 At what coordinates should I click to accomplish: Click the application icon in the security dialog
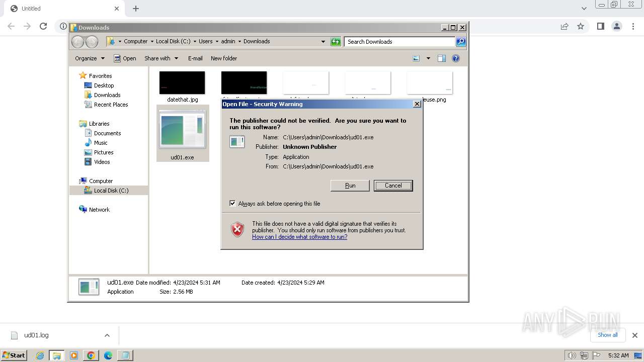coord(237,142)
